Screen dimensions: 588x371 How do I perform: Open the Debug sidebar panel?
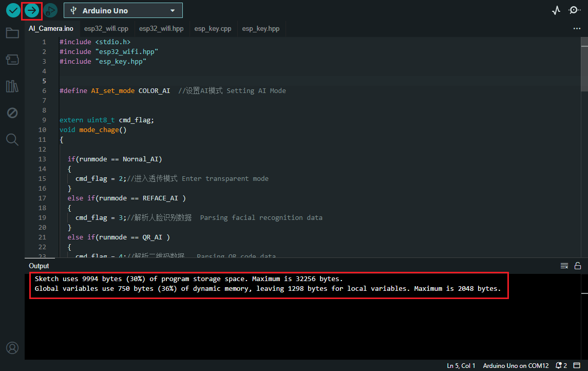click(x=12, y=113)
